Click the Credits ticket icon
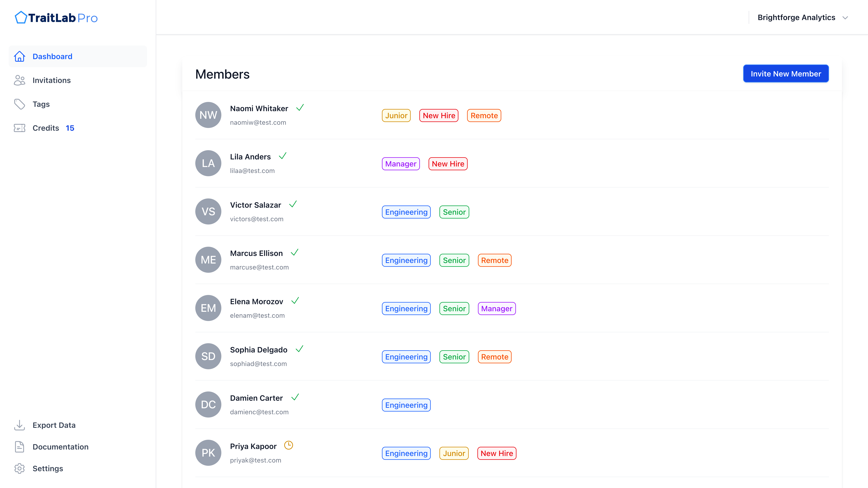This screenshot has height=488, width=868. pyautogui.click(x=20, y=128)
